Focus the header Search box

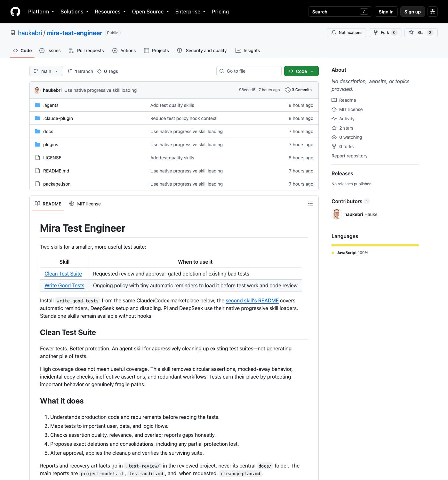pos(340,12)
